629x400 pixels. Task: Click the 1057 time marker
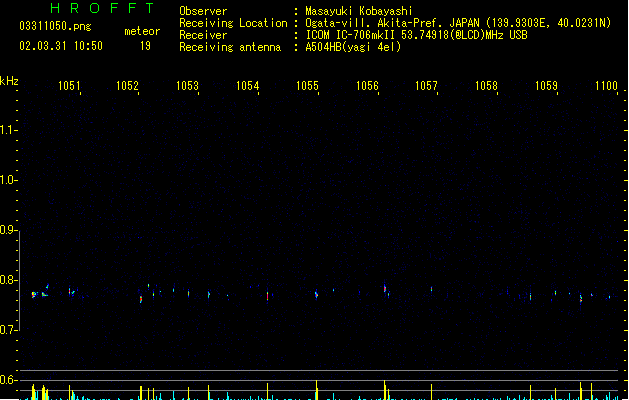(426, 85)
